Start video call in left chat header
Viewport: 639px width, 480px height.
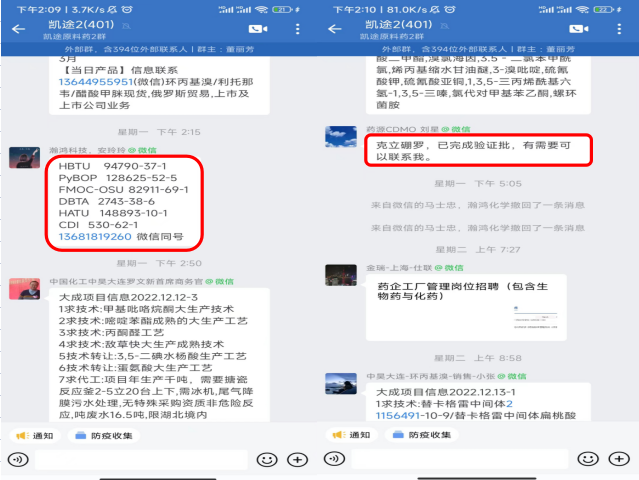coord(258,29)
